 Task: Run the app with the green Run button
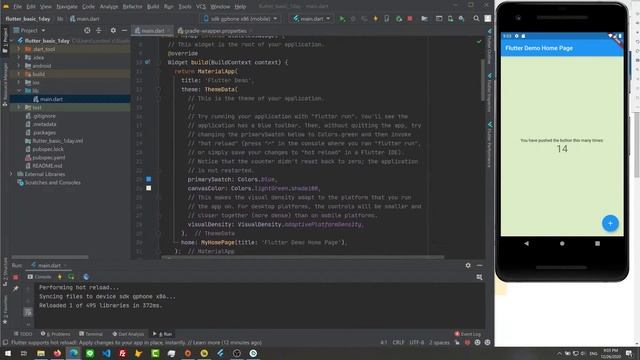tap(342, 19)
